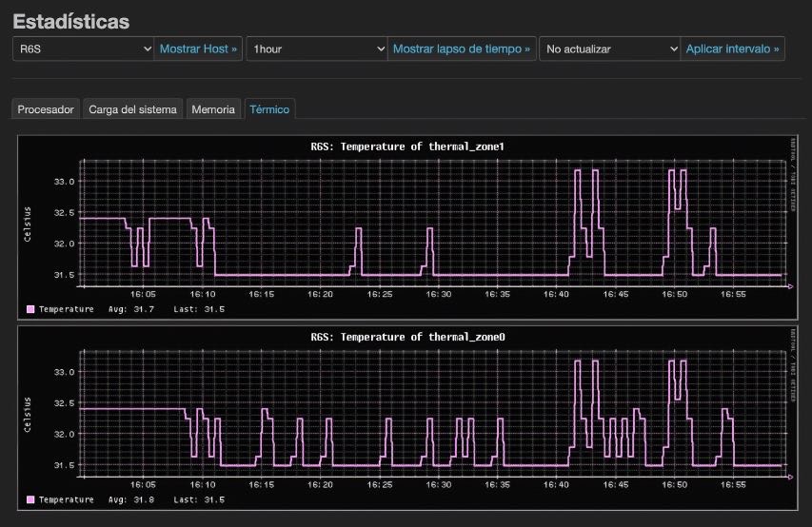Click the Mostrar Host button

pos(198,49)
